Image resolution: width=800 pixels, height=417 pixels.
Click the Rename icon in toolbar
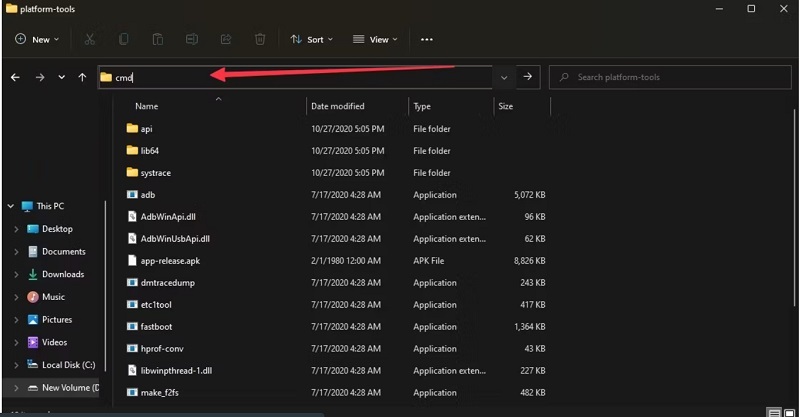[x=192, y=39]
